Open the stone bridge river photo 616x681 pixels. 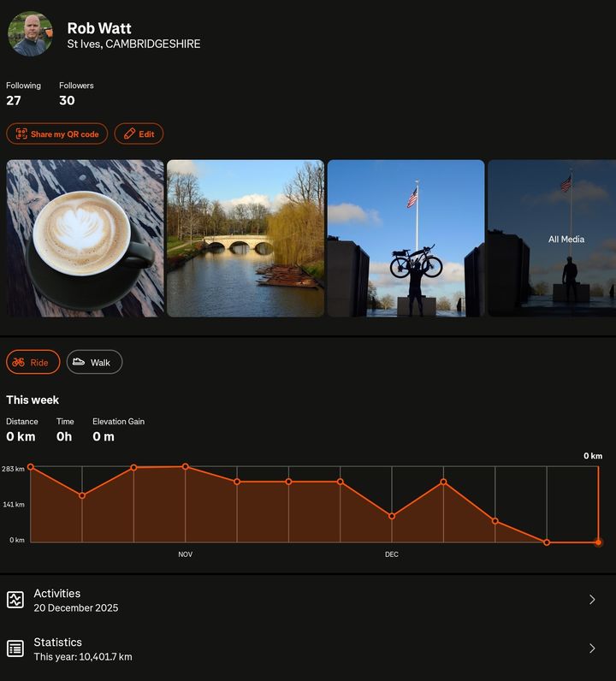tap(246, 239)
